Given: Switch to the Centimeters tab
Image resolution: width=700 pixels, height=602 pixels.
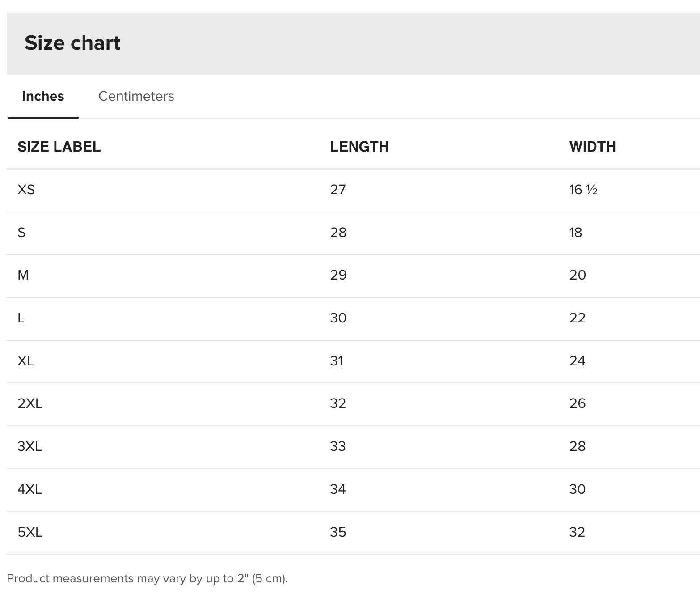Looking at the screenshot, I should 136,96.
